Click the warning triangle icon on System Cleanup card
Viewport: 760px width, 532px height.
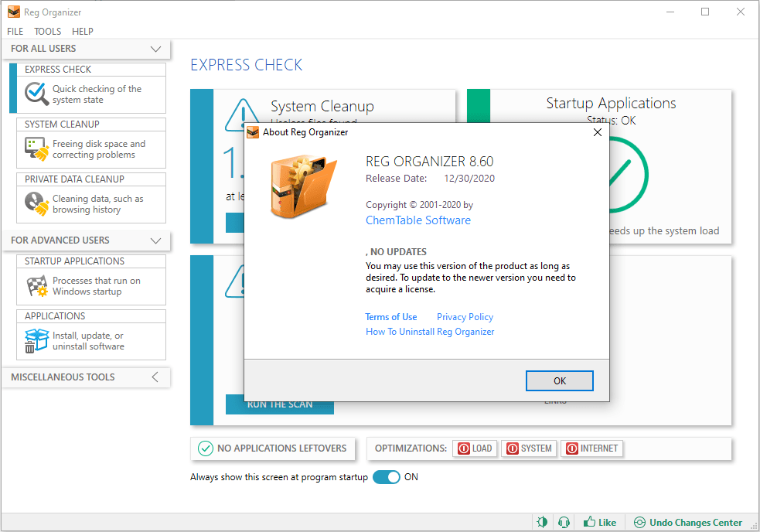(234, 115)
